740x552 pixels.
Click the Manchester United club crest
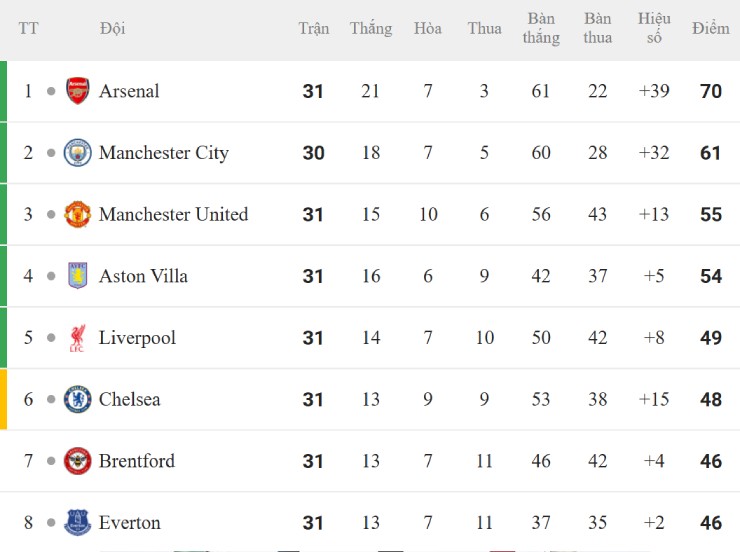[77, 214]
